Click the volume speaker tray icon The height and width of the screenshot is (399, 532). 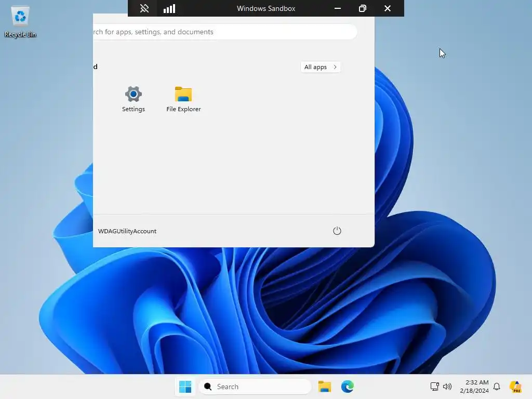coord(447,387)
